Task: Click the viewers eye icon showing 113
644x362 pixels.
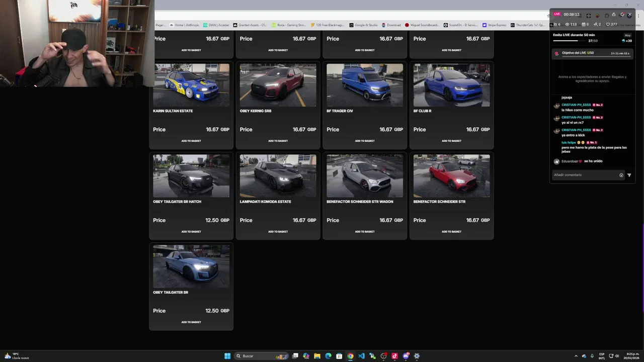Action: point(567,24)
